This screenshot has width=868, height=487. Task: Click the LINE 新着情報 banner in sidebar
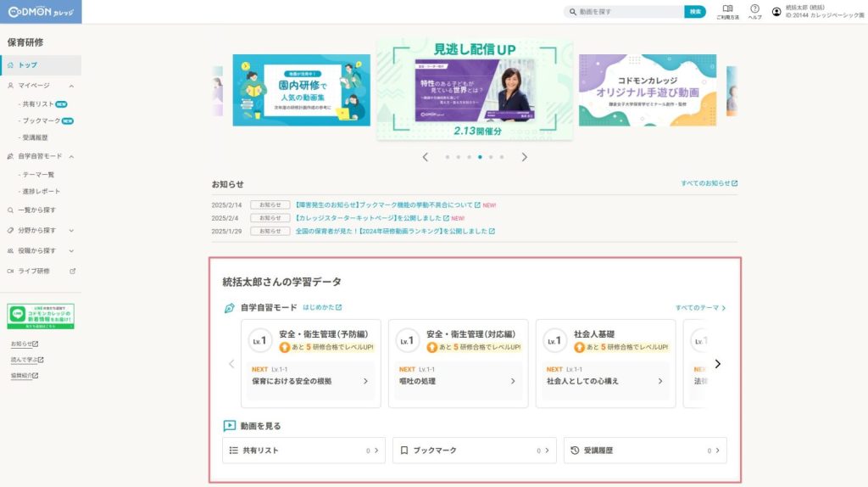(x=41, y=316)
